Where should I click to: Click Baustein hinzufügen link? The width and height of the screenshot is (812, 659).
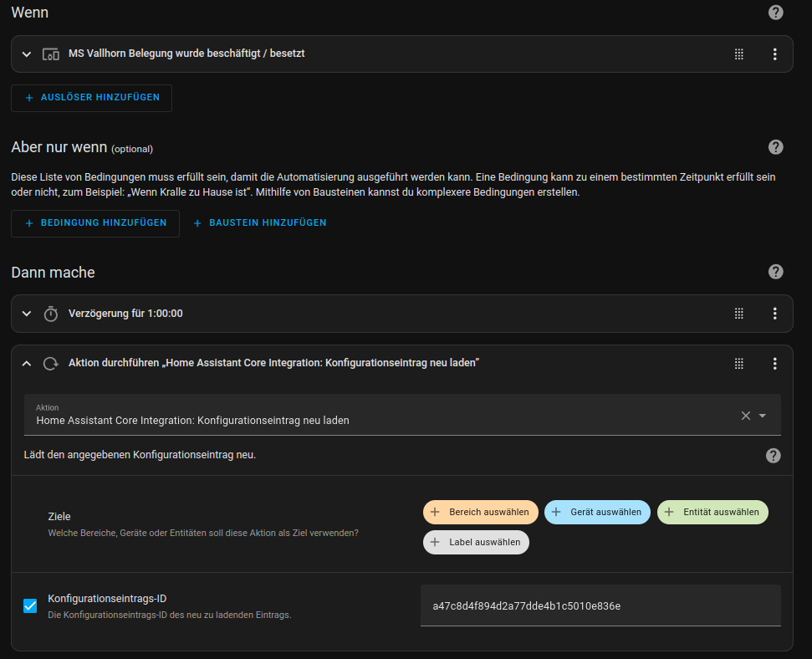coord(259,223)
